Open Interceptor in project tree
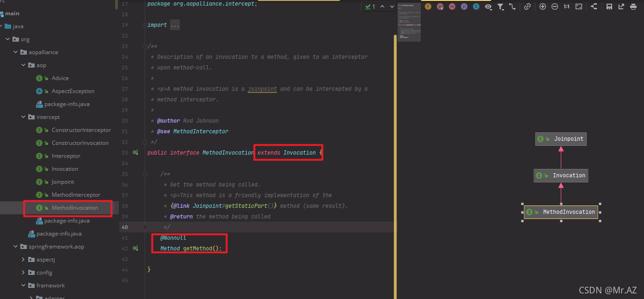The width and height of the screenshot is (644, 299). [66, 156]
